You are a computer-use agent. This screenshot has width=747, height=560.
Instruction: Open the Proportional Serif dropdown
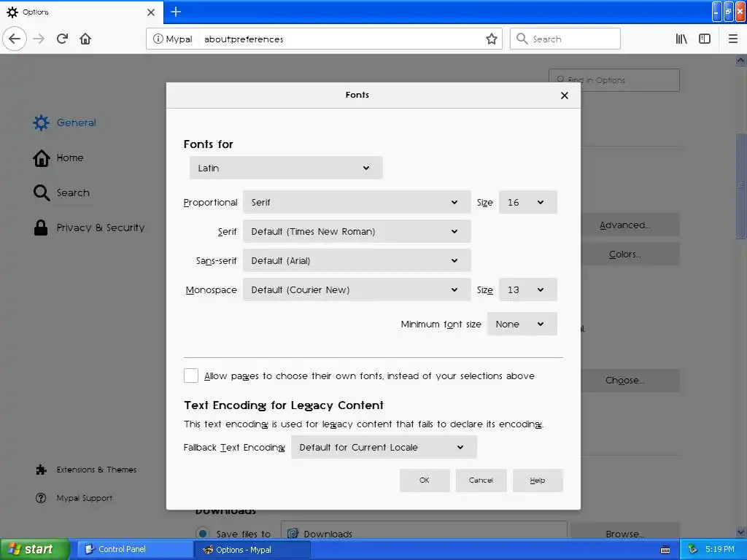point(357,202)
